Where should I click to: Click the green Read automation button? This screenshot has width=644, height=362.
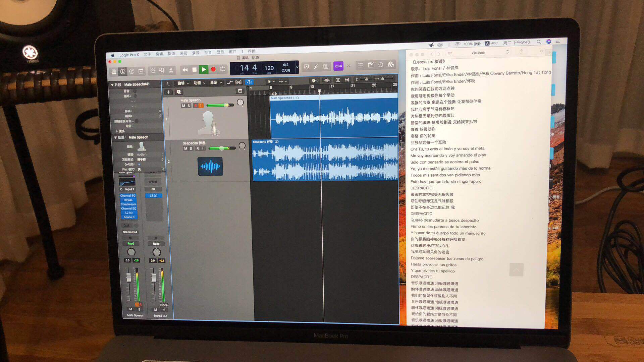pos(131,244)
